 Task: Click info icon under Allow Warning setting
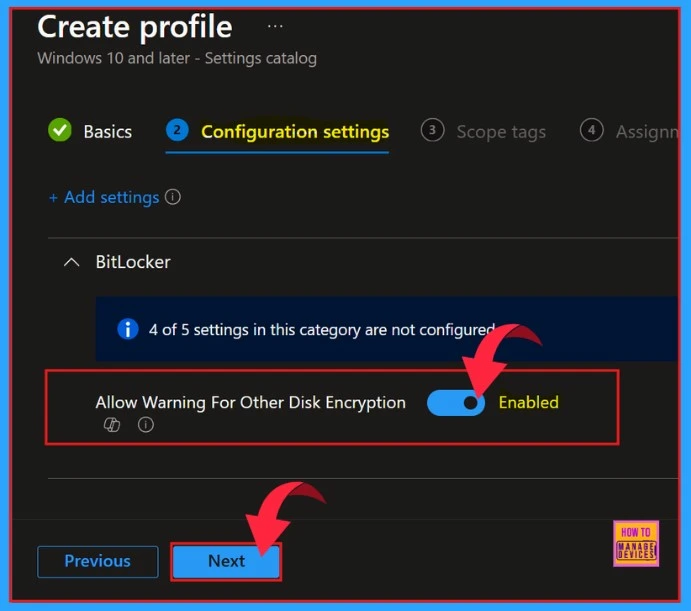pos(146,425)
